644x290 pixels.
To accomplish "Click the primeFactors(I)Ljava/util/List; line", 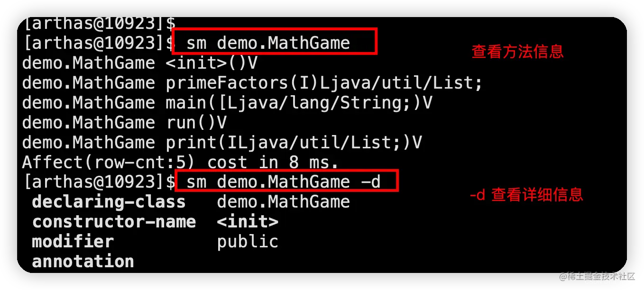I will point(252,83).
